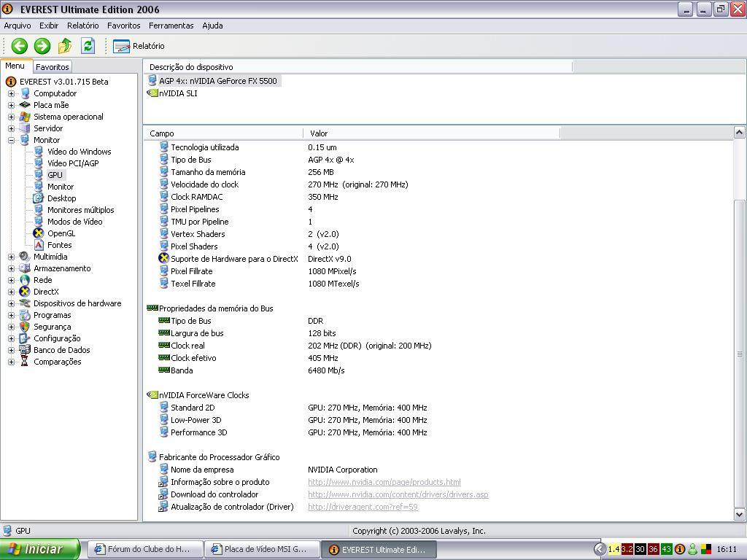The image size is (747, 560).
Task: Click the green 43 tray sensor icon
Action: (x=666, y=549)
